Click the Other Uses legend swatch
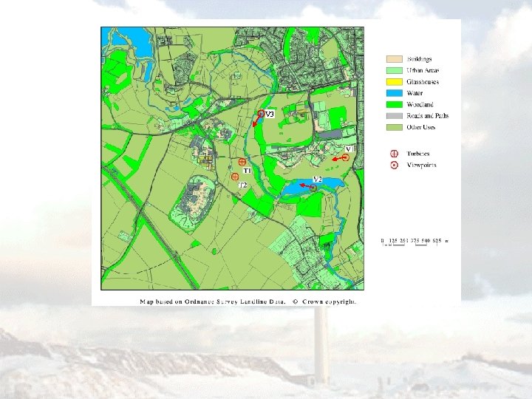The image size is (532, 399). click(x=395, y=127)
